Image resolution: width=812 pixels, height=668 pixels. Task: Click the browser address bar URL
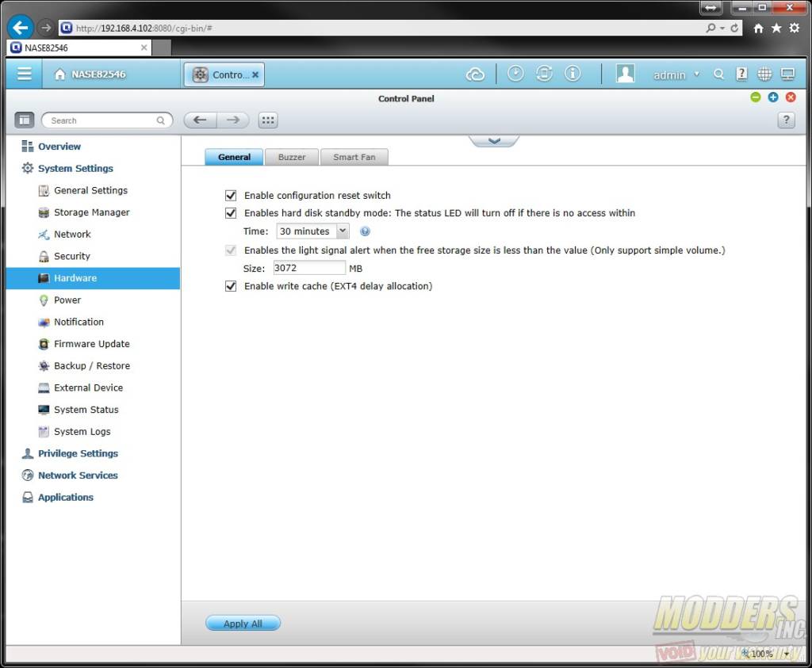point(144,28)
